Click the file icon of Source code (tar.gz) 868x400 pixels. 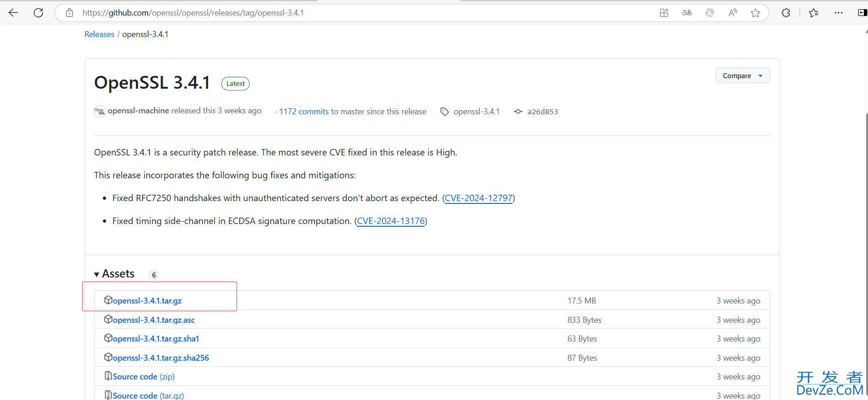(x=108, y=395)
